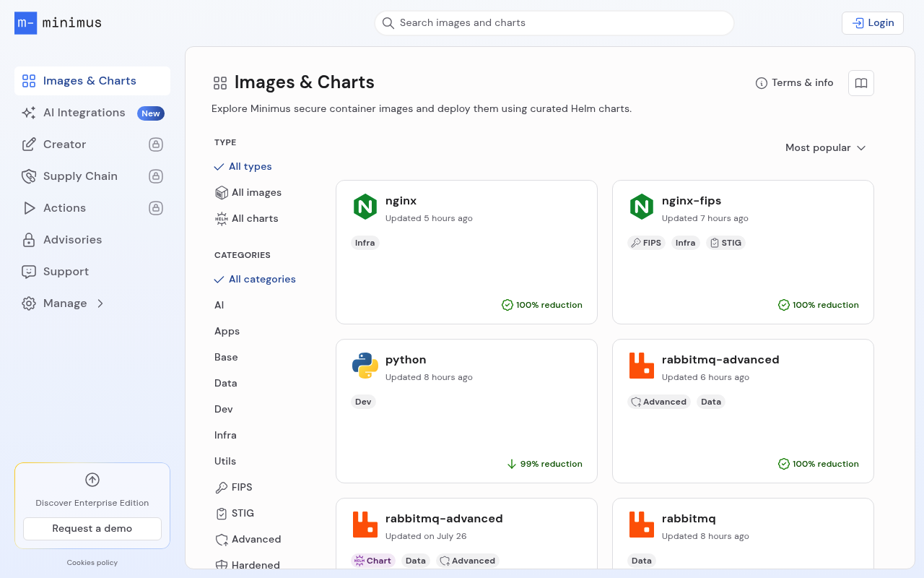The width and height of the screenshot is (924, 578).
Task: Click the Login button
Action: (x=873, y=23)
